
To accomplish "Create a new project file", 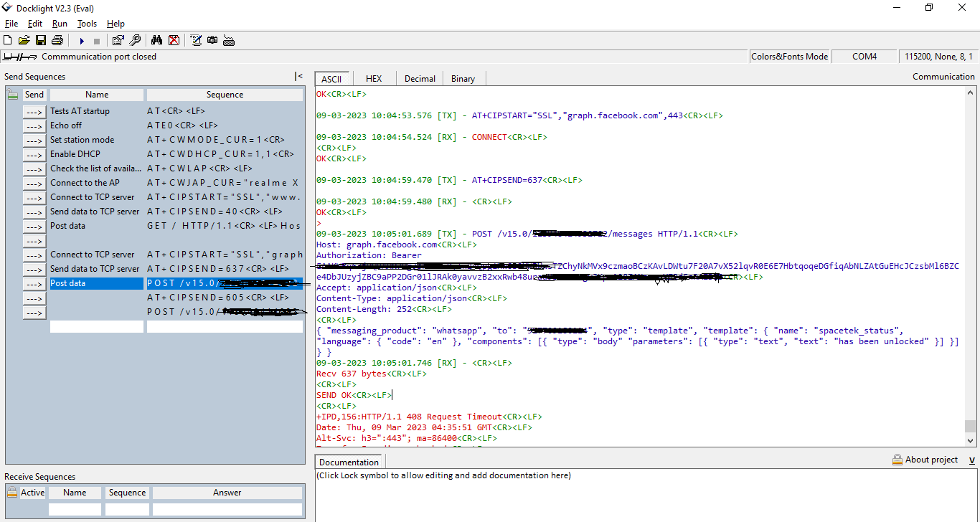I will [8, 40].
